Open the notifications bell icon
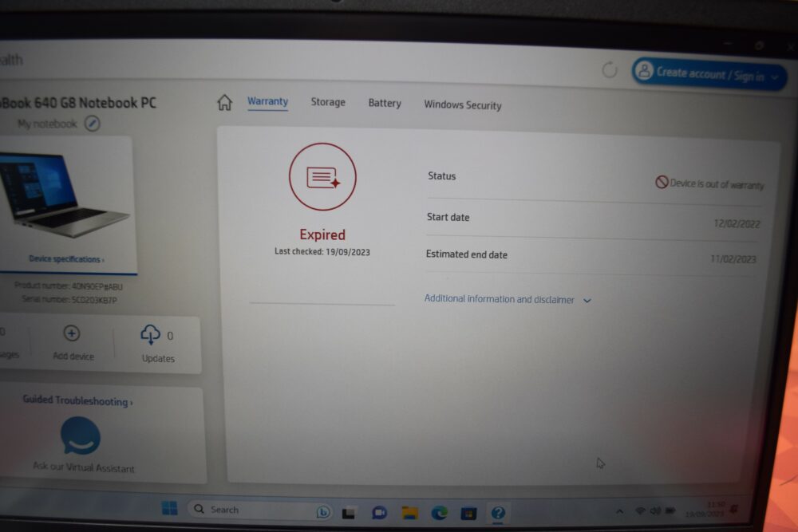 [x=734, y=509]
